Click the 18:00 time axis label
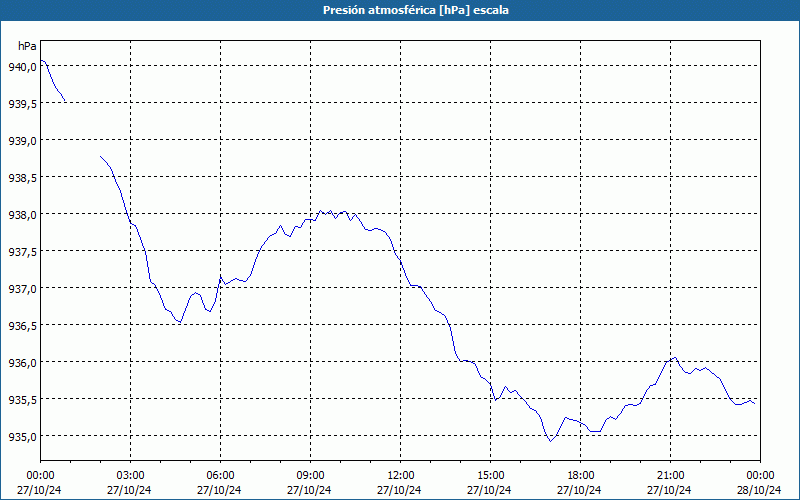800x500 pixels. coord(580,476)
